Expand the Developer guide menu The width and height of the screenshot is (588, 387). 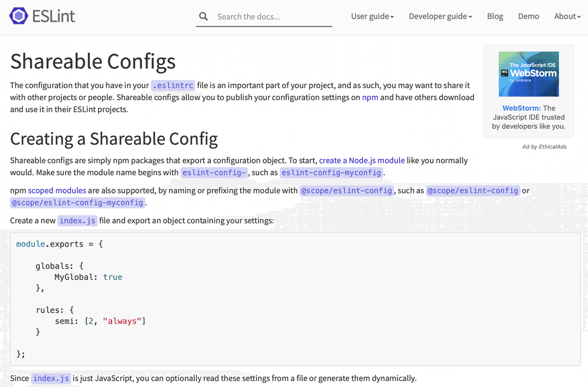440,16
